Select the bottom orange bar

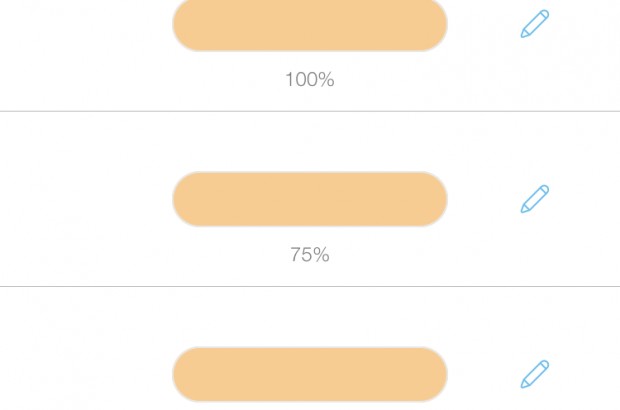[x=309, y=374]
